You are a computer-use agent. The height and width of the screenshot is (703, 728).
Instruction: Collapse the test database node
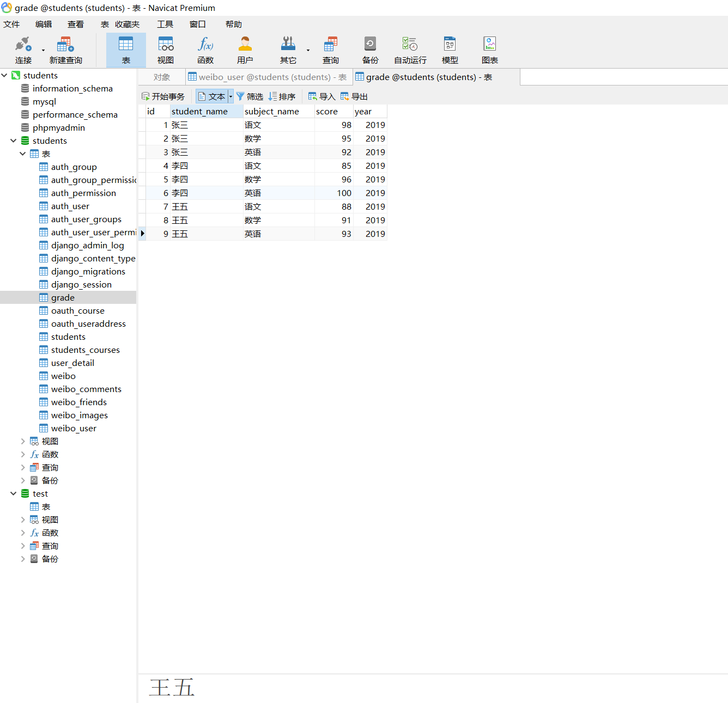[14, 493]
